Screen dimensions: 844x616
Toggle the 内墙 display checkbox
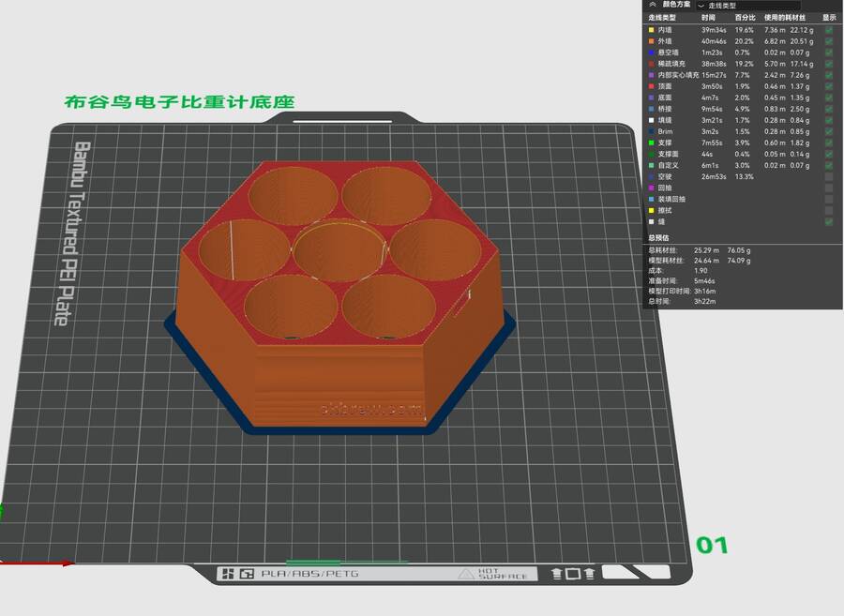(828, 30)
